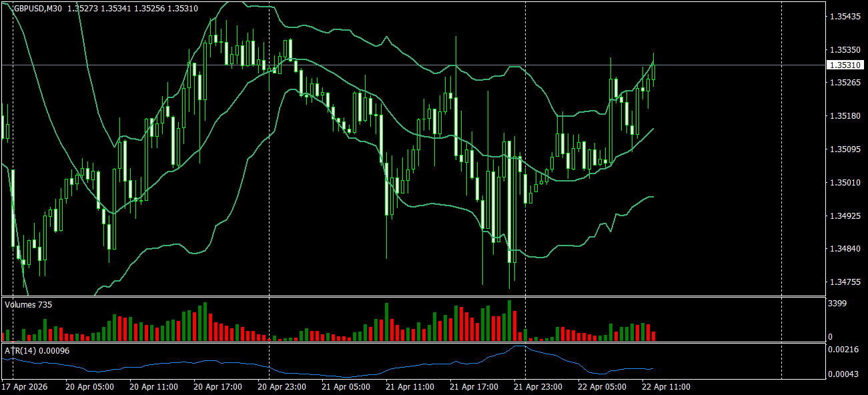Viewport: 868px width, 395px height.
Task: Click the 1.35180 price axis label
Action: [x=844, y=116]
